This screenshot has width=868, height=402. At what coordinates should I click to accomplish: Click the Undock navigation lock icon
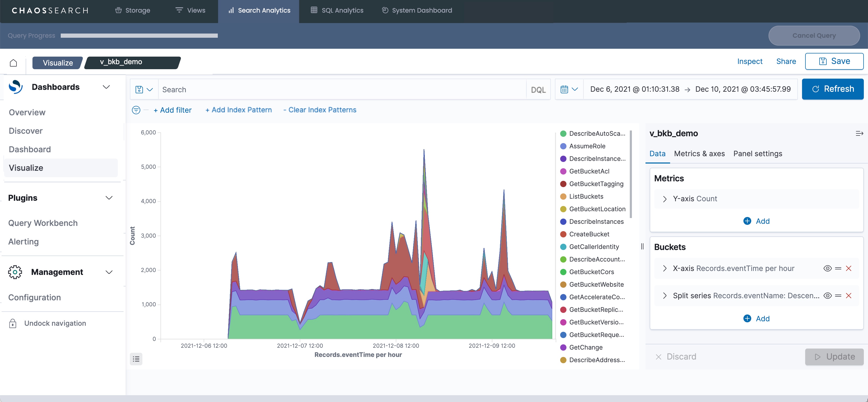pyautogui.click(x=13, y=323)
